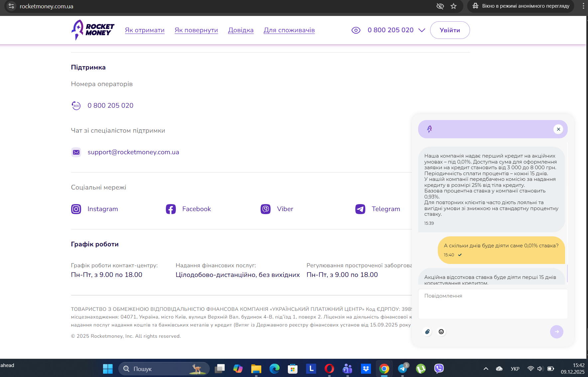The height and width of the screenshot is (377, 588).
Task: Click the Instagram icon
Action: coord(76,209)
